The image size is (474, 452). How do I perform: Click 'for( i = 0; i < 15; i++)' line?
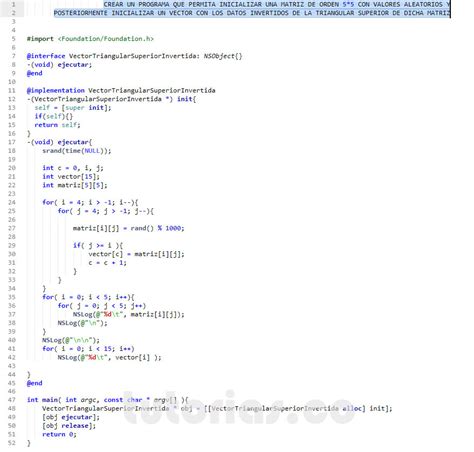(x=88, y=349)
